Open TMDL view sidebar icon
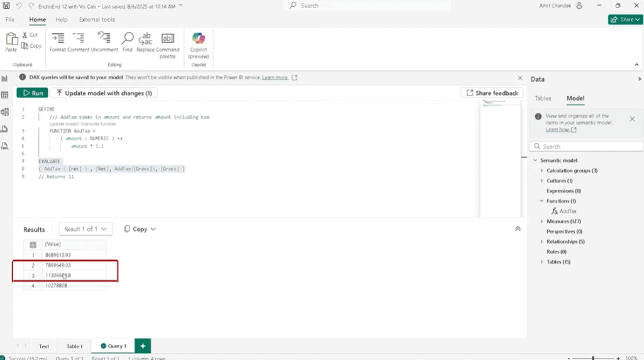This screenshot has width=644, height=360. coord(4,146)
